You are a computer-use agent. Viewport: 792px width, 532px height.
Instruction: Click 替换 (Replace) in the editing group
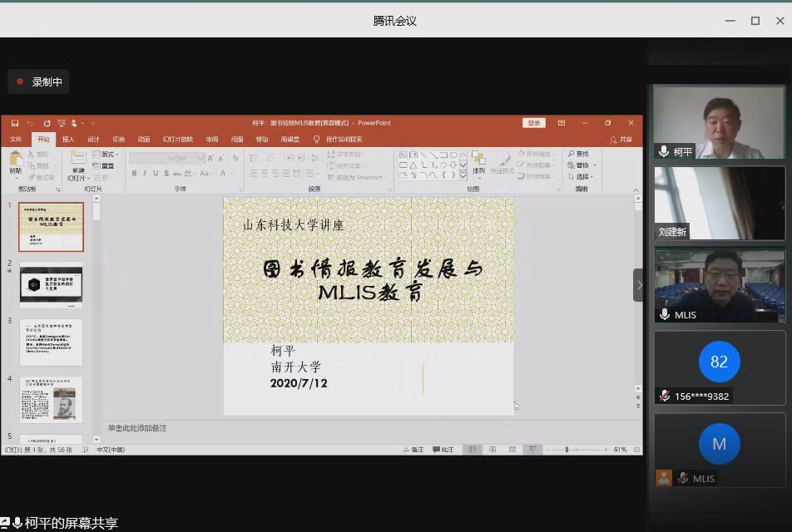point(580,165)
